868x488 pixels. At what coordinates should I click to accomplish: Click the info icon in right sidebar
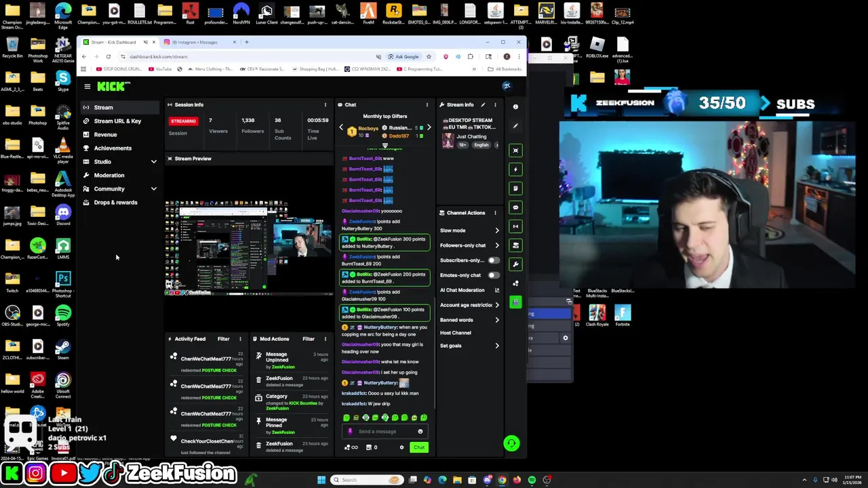[x=515, y=106]
